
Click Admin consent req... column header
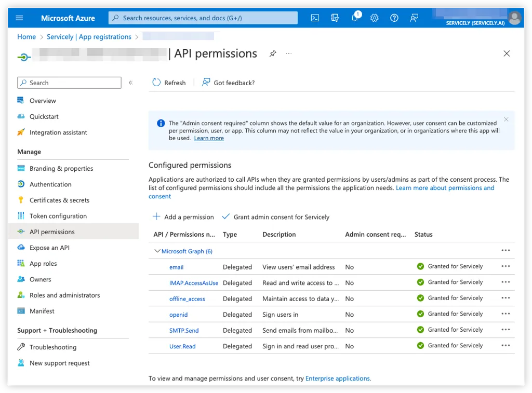point(375,235)
